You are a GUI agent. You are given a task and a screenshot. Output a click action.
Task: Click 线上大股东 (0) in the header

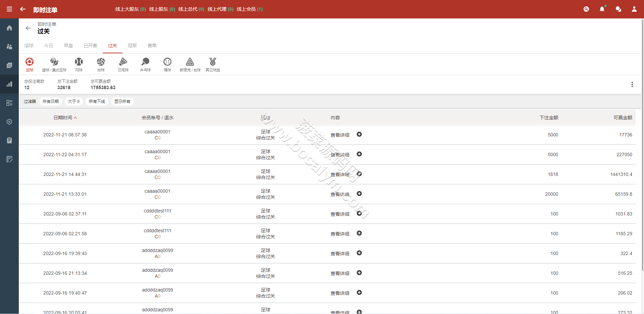131,9
